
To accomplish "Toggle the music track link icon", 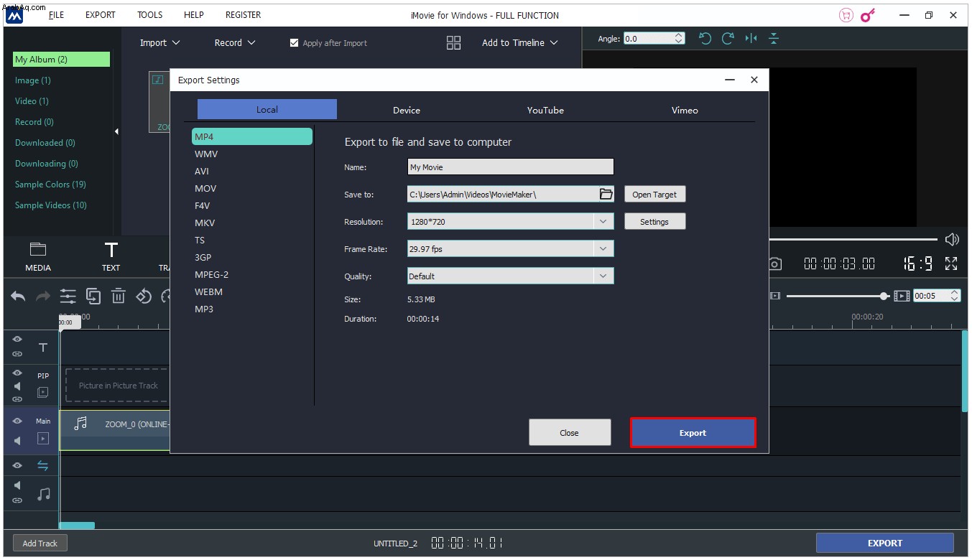I will point(17,500).
